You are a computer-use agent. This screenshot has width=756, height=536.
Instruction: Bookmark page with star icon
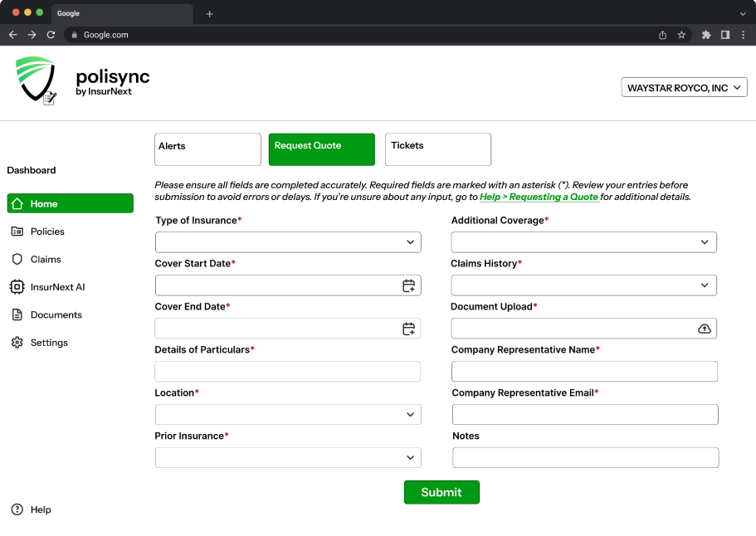681,35
